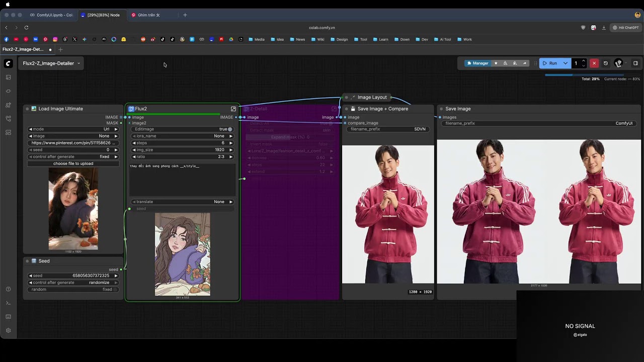Click the Hỏi ChatGPT button
The image size is (644, 362).
pos(625,28)
